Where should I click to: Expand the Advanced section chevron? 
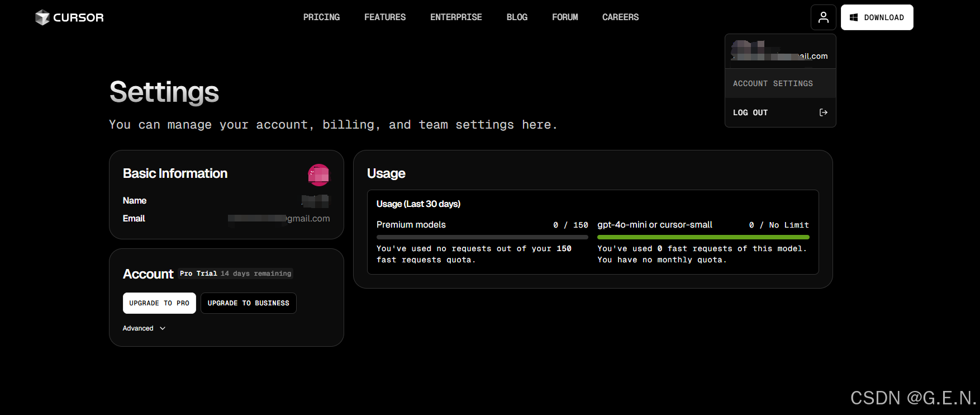pyautogui.click(x=163, y=328)
